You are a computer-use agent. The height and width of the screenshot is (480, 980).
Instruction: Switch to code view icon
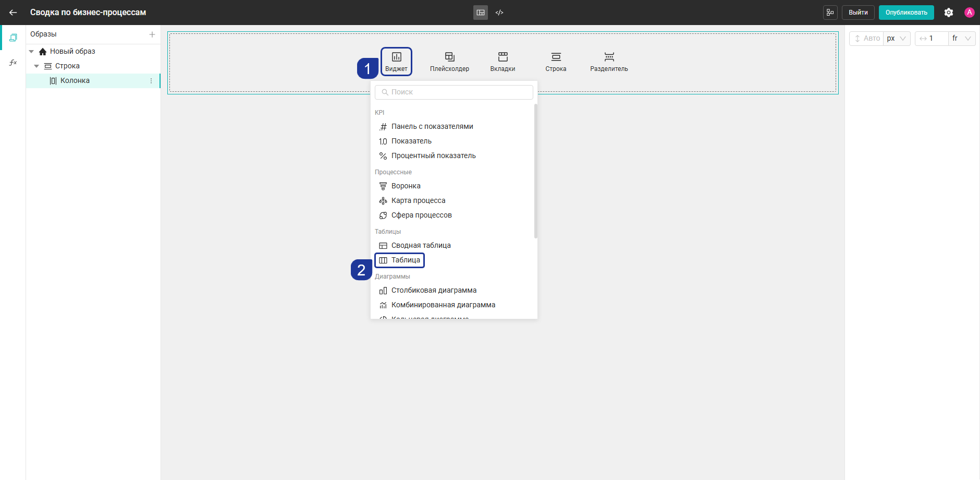click(x=499, y=13)
